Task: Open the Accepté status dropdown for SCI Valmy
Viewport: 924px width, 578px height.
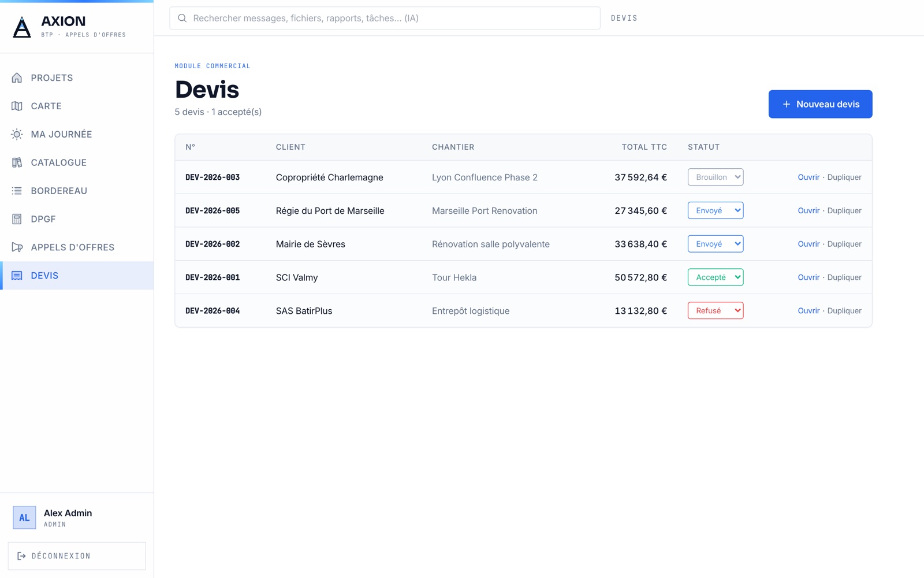Action: pos(716,277)
